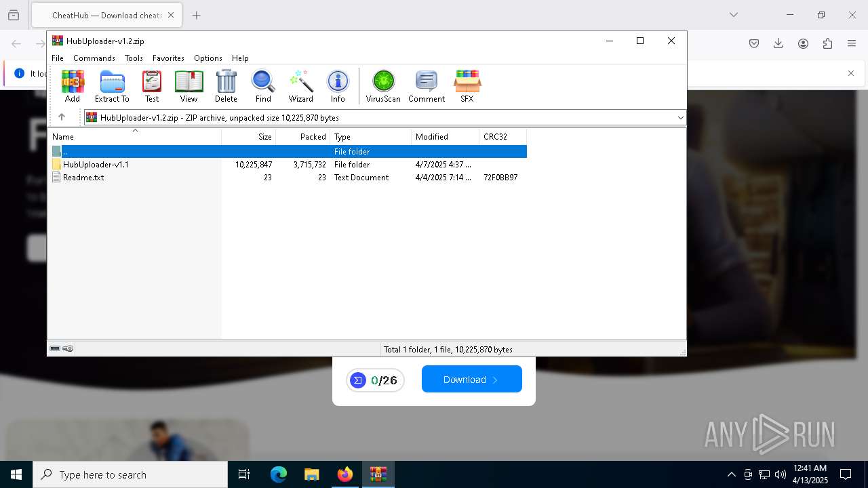This screenshot has width=868, height=488.
Task: Click the Delete trash can icon
Action: (x=226, y=86)
